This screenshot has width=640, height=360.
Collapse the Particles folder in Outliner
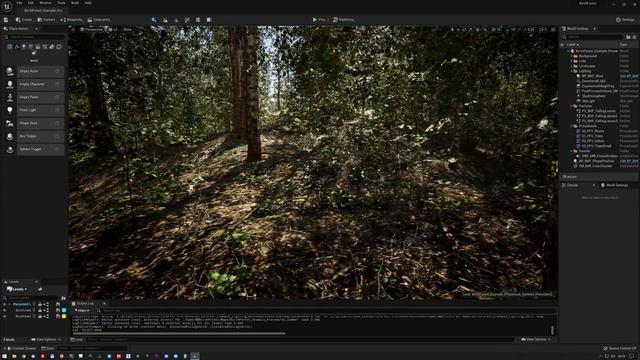click(x=571, y=106)
